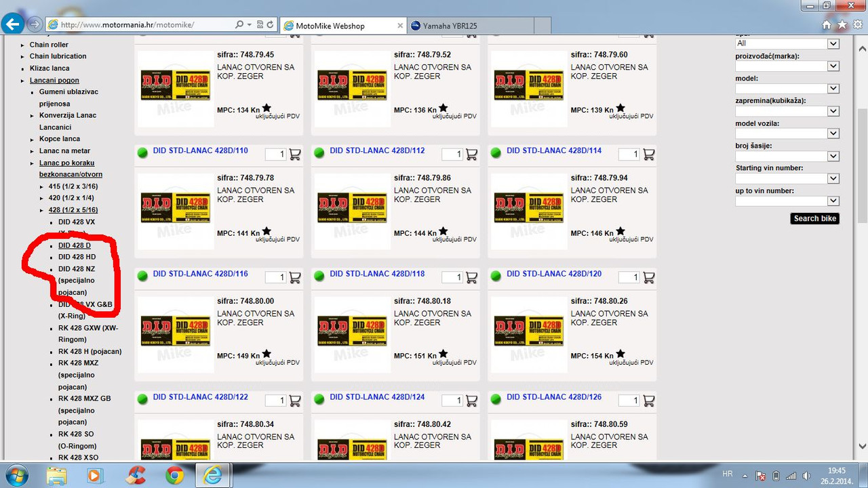Open browser Favorites star icon

pos(842,25)
